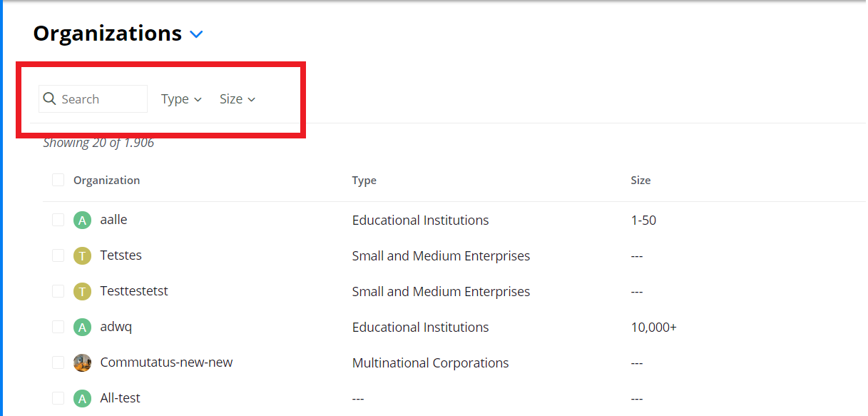Click the green avatar icon for aalle
The image size is (868, 416).
[x=83, y=220]
